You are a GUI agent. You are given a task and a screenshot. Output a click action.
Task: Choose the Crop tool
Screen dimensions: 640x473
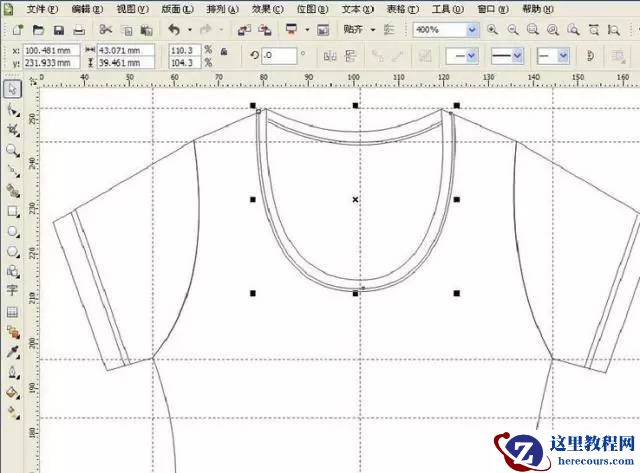click(x=13, y=130)
